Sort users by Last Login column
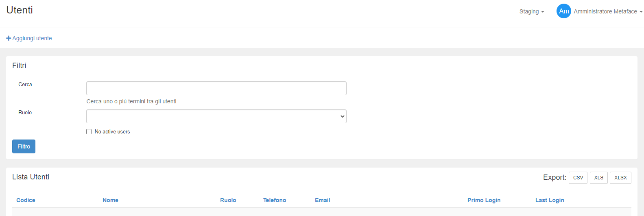This screenshot has width=644, height=216. (x=549, y=200)
